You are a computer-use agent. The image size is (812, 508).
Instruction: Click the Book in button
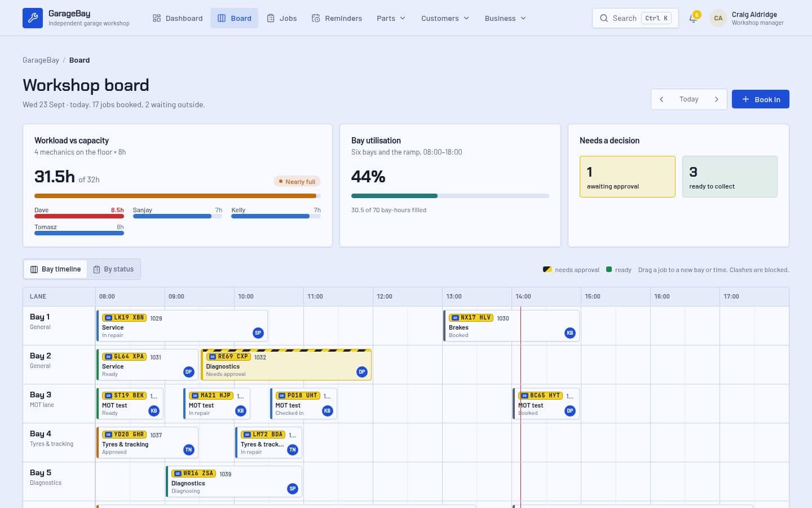pos(760,99)
